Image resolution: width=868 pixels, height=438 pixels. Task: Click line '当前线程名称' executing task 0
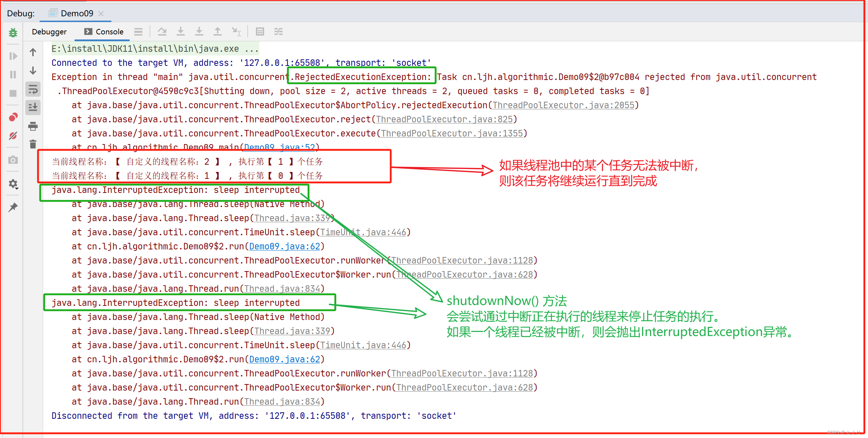tap(187, 176)
